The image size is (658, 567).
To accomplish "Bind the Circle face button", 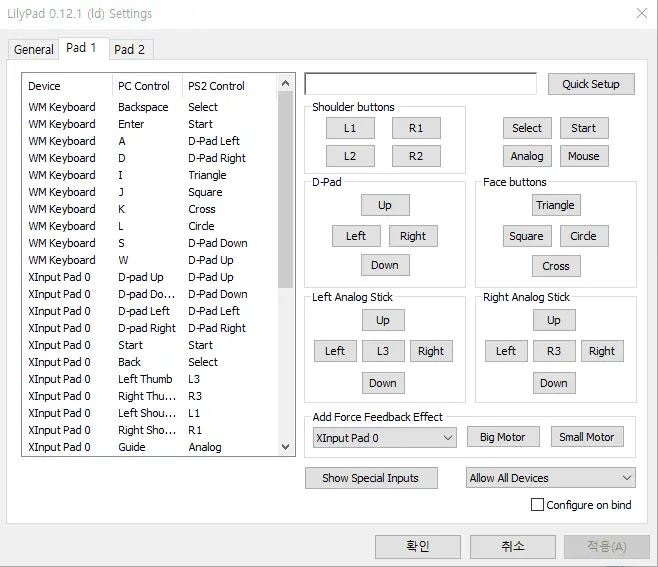I will 584,236.
